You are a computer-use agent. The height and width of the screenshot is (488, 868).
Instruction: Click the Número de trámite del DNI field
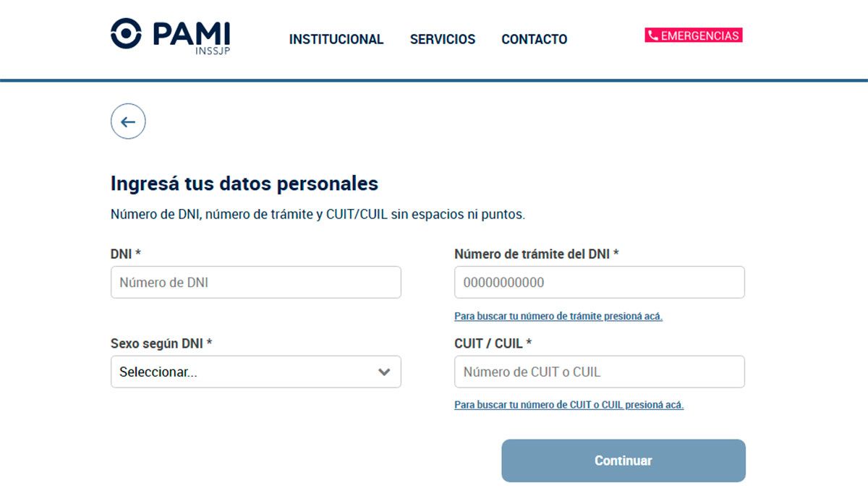[x=599, y=283]
